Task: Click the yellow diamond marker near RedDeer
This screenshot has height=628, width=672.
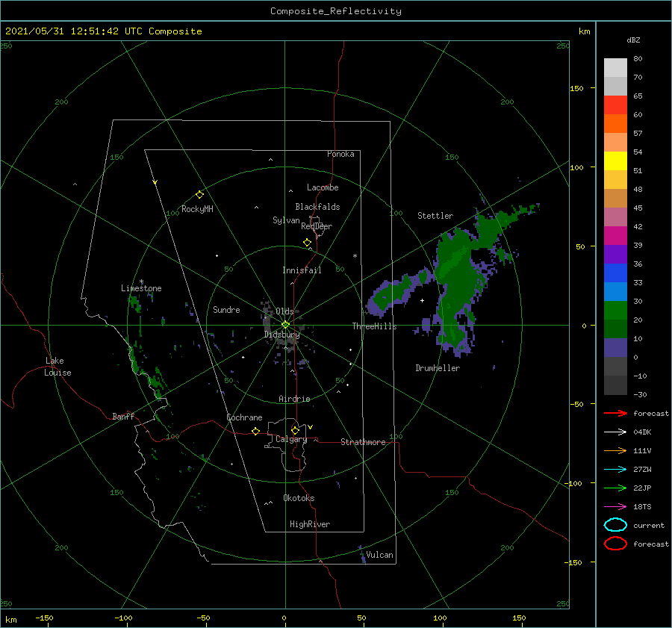Action: pyautogui.click(x=308, y=243)
